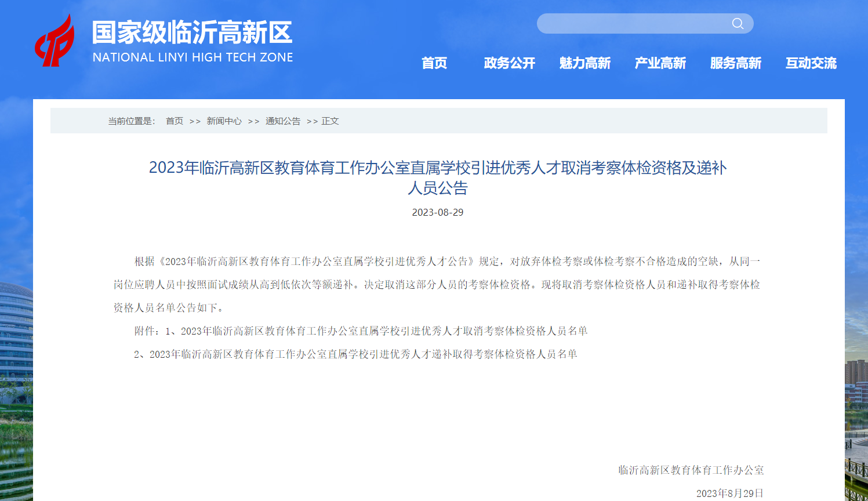Open the 互动交流 menu item
This screenshot has width=868, height=501.
811,63
